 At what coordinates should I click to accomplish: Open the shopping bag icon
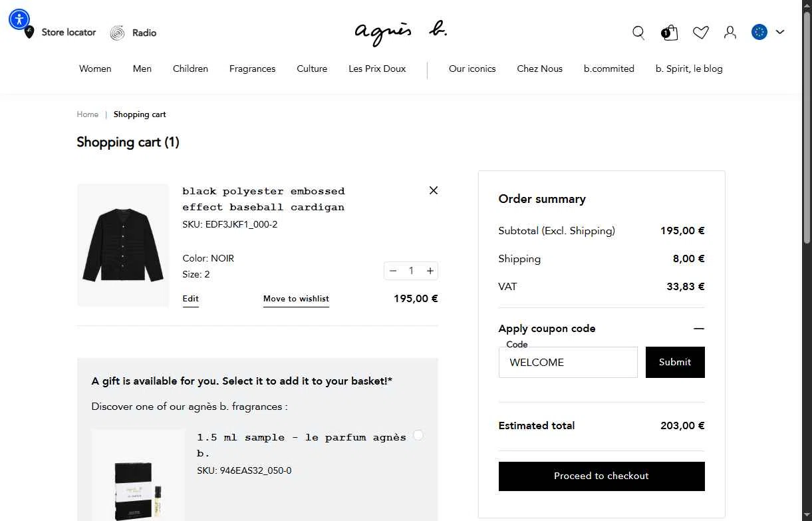(670, 33)
